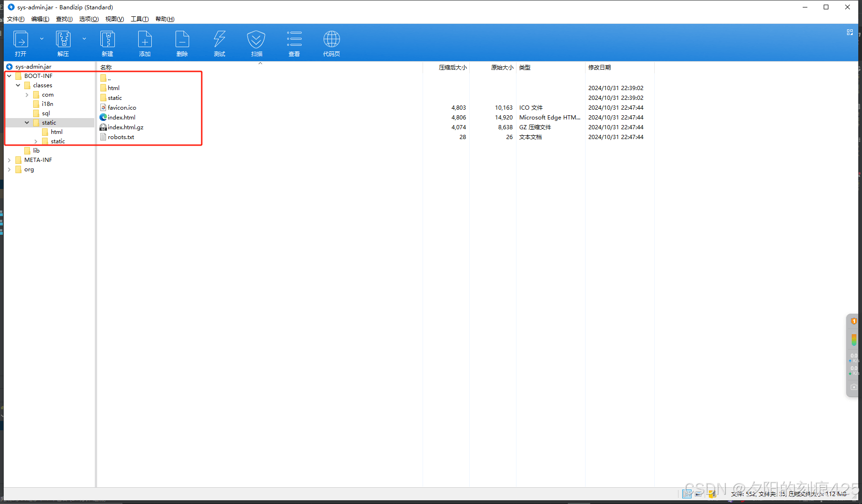Select the index.html.gz archive icon
862x504 pixels.
tap(103, 127)
